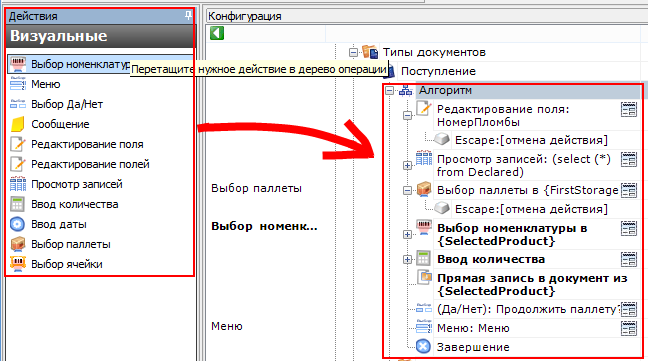Click the Алгоритм node label

tap(445, 90)
